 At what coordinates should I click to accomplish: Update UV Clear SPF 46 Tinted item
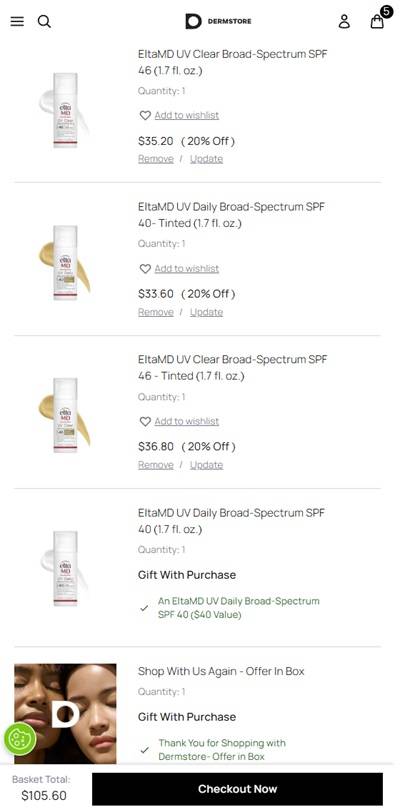[206, 465]
